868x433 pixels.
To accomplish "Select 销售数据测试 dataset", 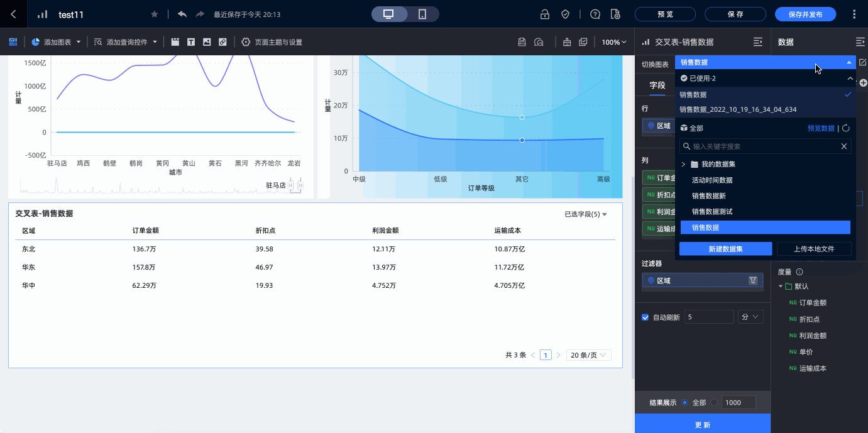I will coord(712,211).
